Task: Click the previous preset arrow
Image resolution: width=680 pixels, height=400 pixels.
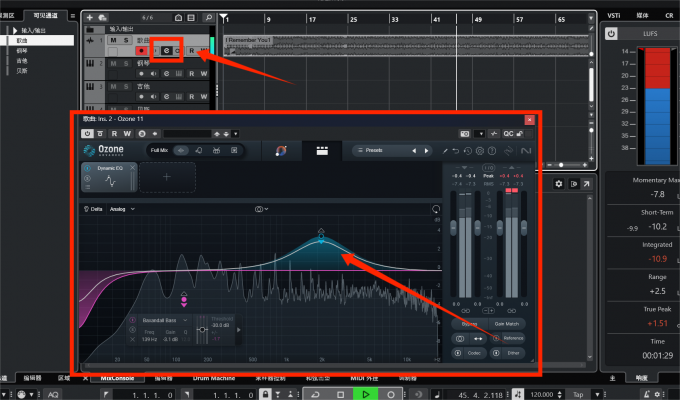Action: click(414, 151)
